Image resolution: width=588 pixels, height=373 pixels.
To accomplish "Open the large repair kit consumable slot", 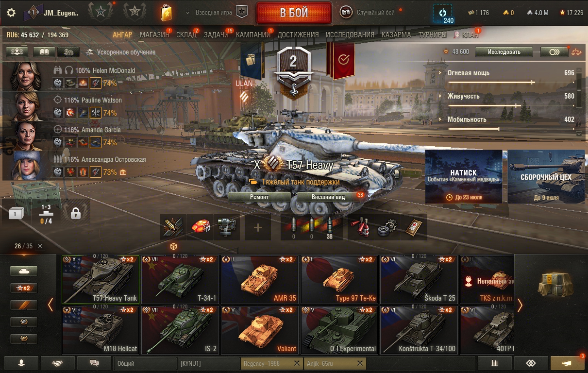I will (x=387, y=227).
